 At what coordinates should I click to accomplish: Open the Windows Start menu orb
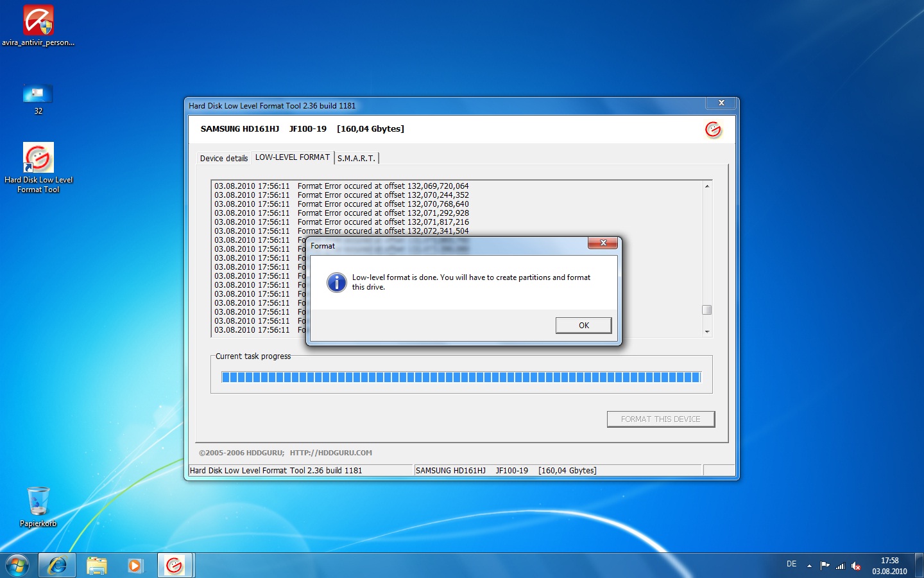click(17, 566)
